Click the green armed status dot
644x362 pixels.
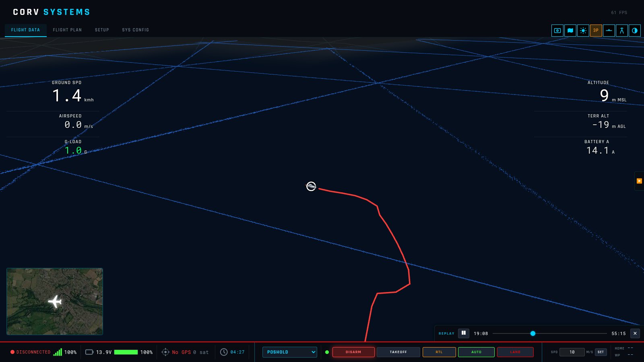click(x=327, y=352)
